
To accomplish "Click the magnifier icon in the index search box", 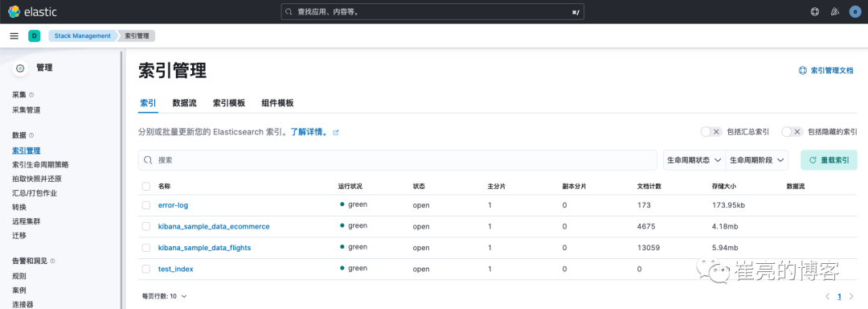I will tap(148, 159).
